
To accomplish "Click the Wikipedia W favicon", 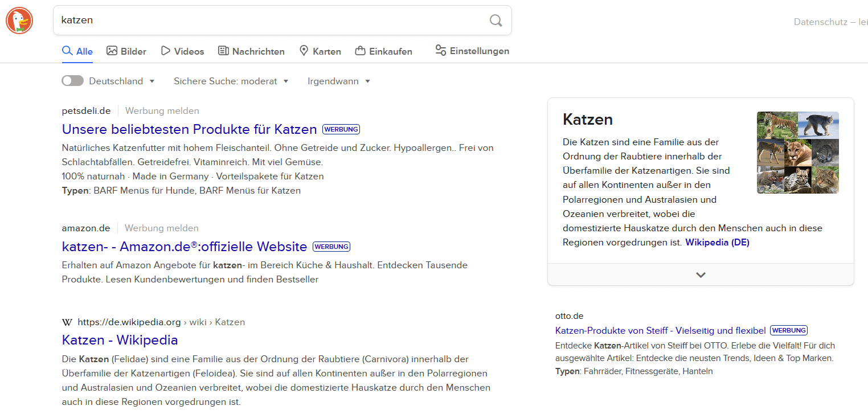I will [x=67, y=322].
